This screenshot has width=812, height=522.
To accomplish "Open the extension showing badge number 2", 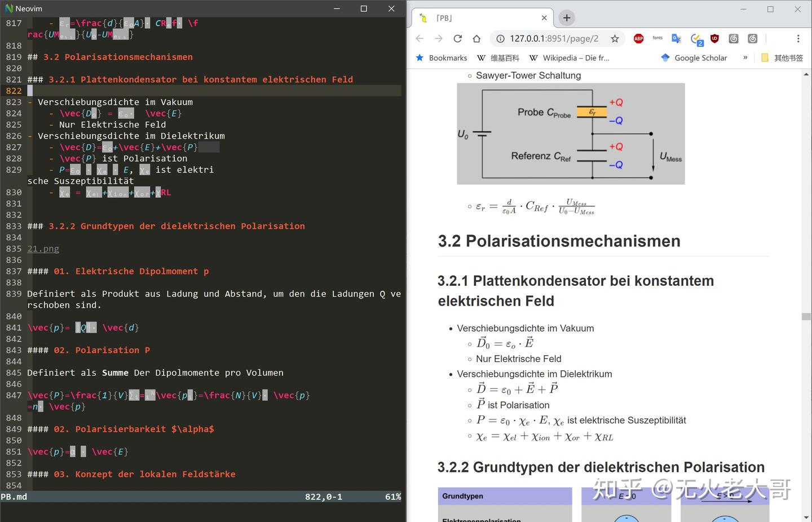I will pos(695,38).
